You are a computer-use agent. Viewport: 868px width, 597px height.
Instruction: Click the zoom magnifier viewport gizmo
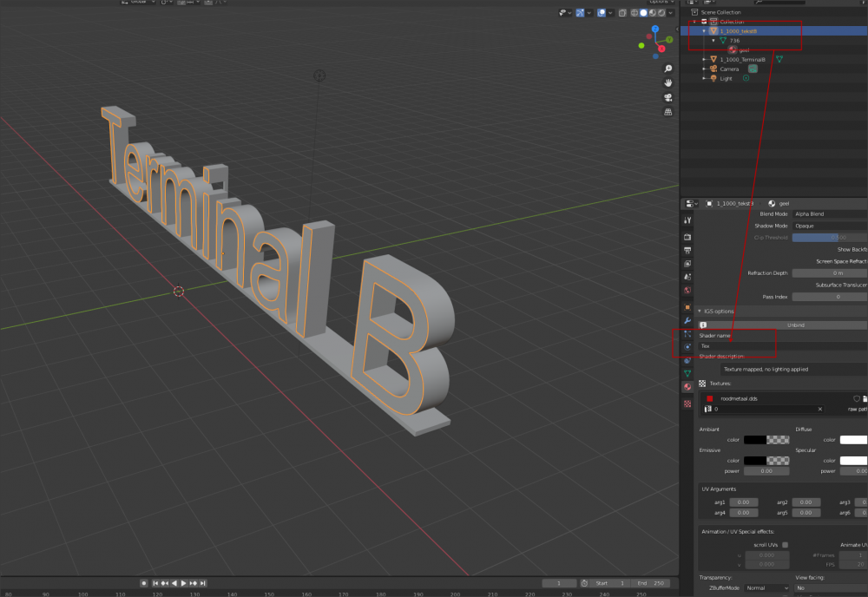(668, 69)
